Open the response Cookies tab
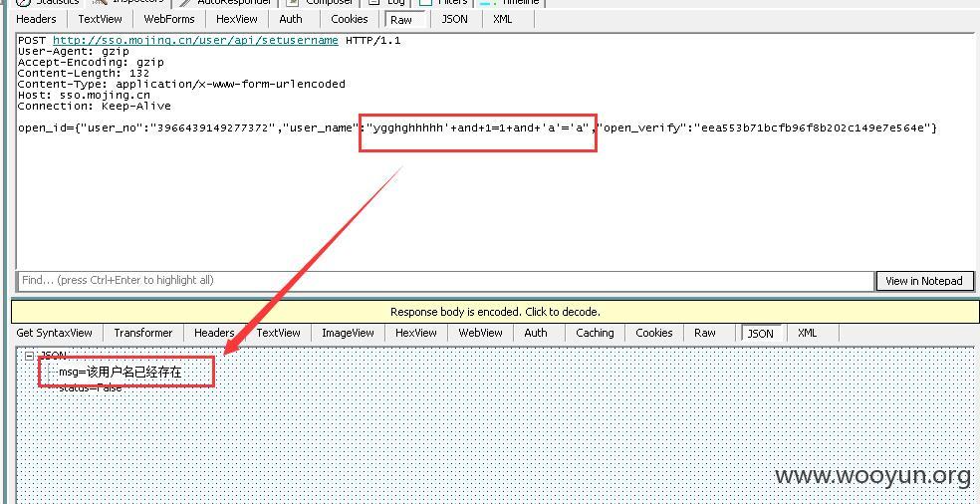The height and width of the screenshot is (504, 980). 653,333
